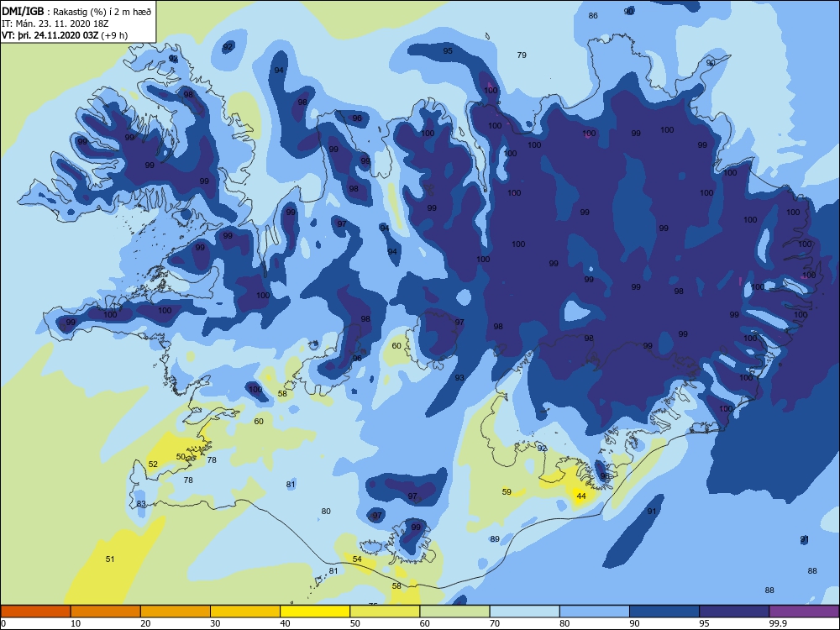Click the '89' humidity value
This screenshot has height=630, width=840.
tap(495, 539)
